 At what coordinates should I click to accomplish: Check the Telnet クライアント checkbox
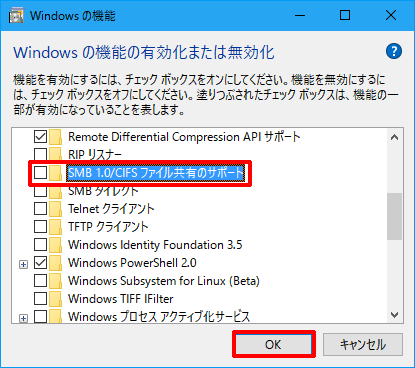(40, 209)
